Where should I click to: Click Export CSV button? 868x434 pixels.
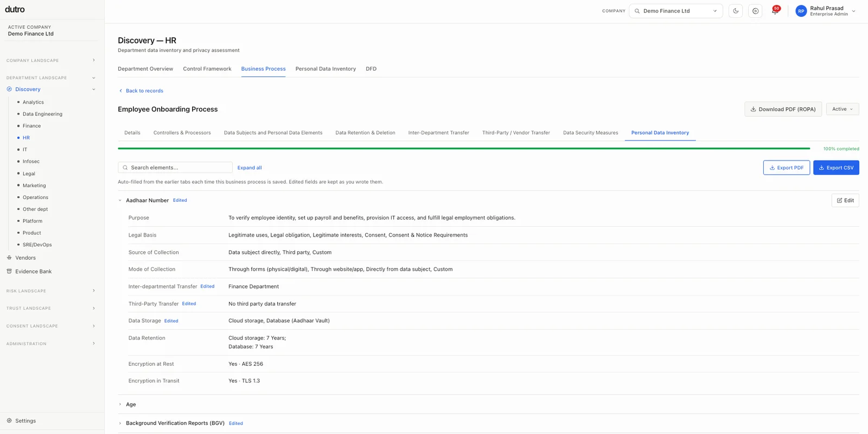(836, 168)
